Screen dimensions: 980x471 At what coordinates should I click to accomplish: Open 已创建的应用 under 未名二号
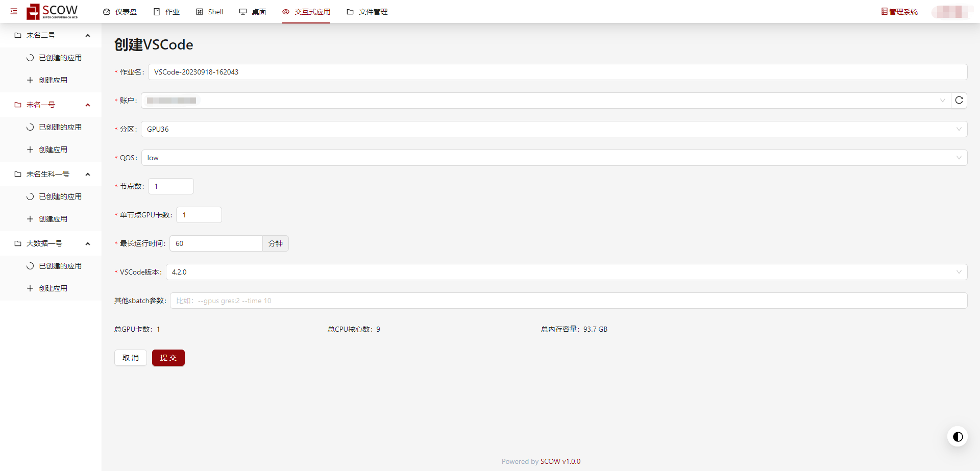click(x=60, y=58)
